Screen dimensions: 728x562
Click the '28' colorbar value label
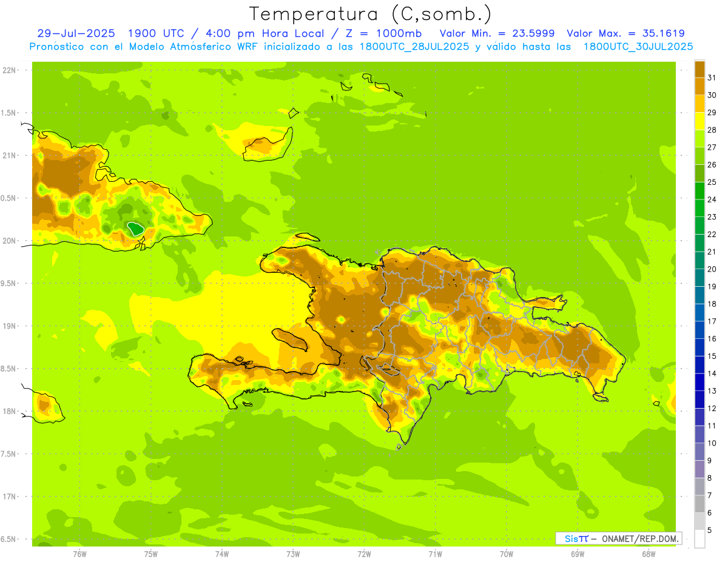[712, 130]
